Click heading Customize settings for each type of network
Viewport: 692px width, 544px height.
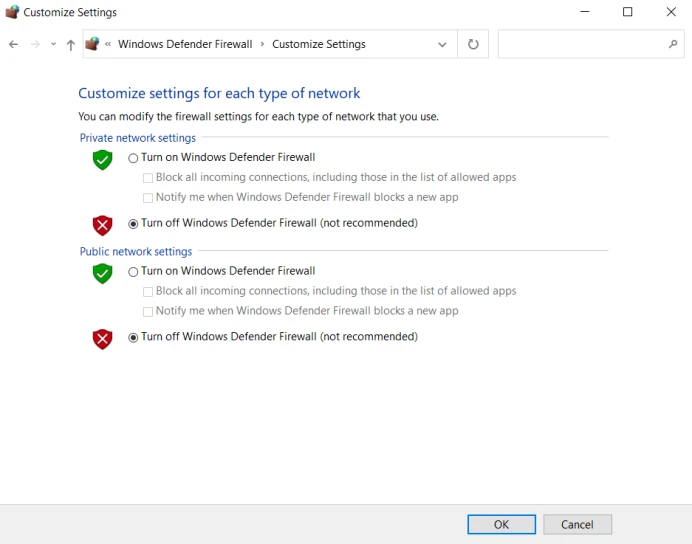[x=219, y=93]
